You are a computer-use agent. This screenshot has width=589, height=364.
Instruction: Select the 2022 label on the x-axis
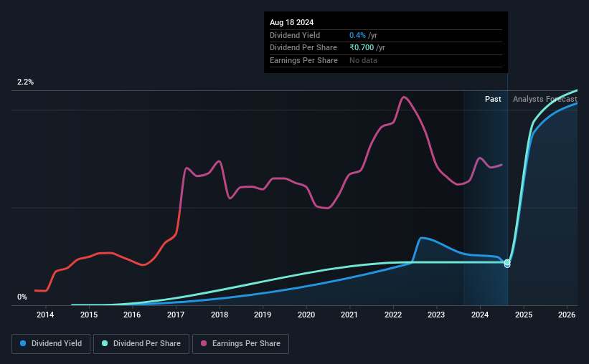tap(393, 315)
